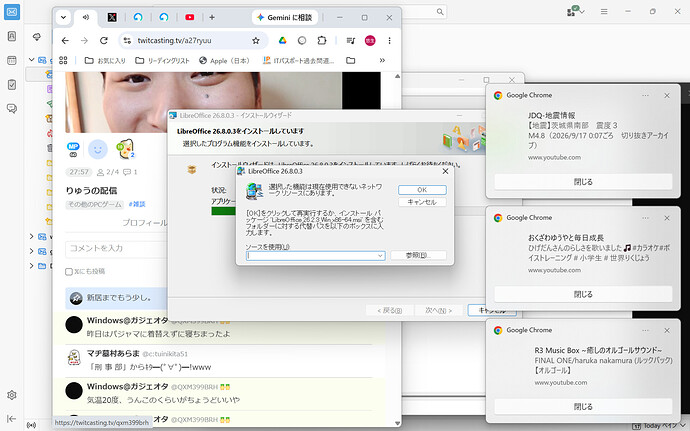Screen dimensions: 690x431
Task: Expand the third collapsed account in folder tree
Action: 31,251
